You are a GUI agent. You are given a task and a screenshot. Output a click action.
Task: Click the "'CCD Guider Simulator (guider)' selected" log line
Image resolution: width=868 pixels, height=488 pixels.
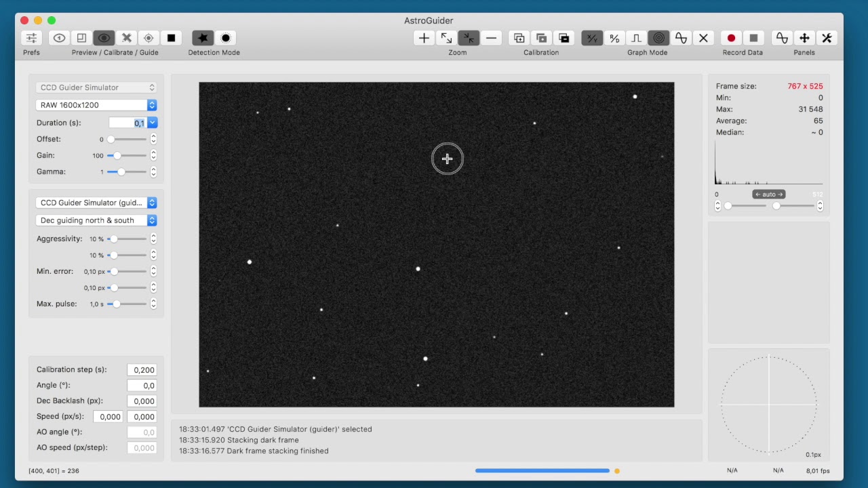coord(275,429)
